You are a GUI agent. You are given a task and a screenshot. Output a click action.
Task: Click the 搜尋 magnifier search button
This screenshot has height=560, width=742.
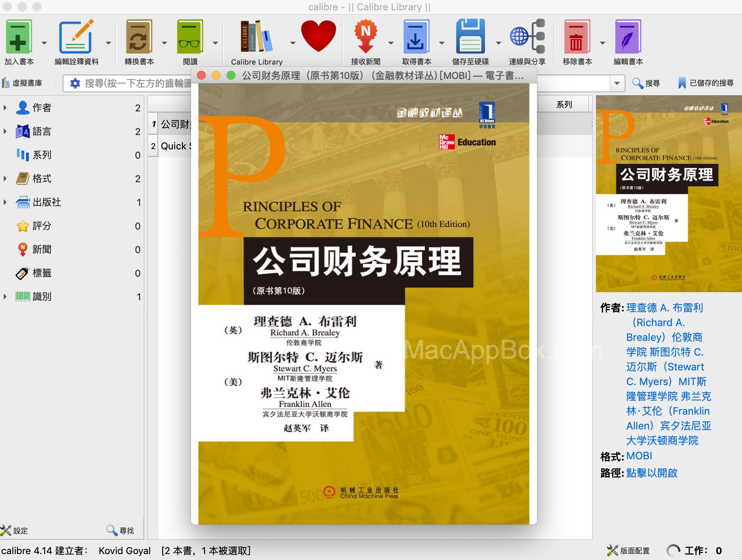pos(646,83)
